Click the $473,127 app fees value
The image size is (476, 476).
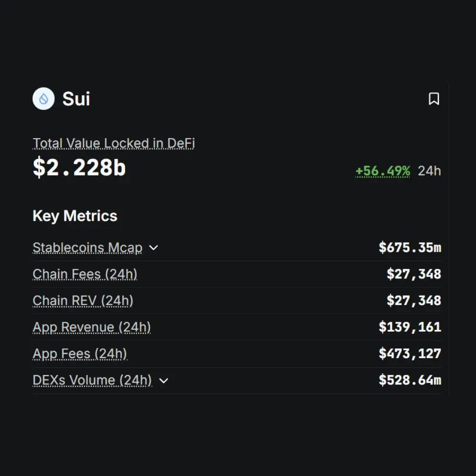pyautogui.click(x=410, y=354)
